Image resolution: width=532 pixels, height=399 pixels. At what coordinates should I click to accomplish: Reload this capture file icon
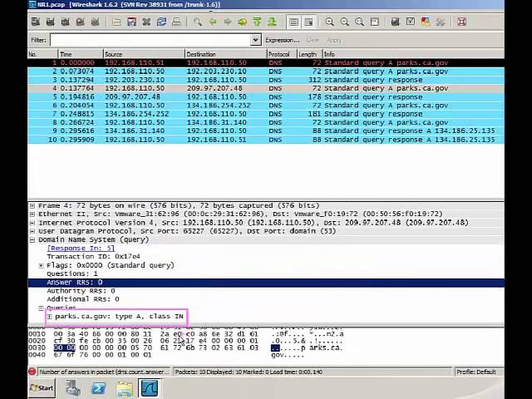coord(161,22)
